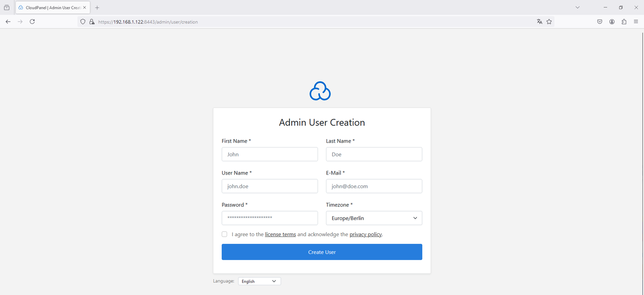Open the browser extensions puzzle icon

tap(624, 22)
